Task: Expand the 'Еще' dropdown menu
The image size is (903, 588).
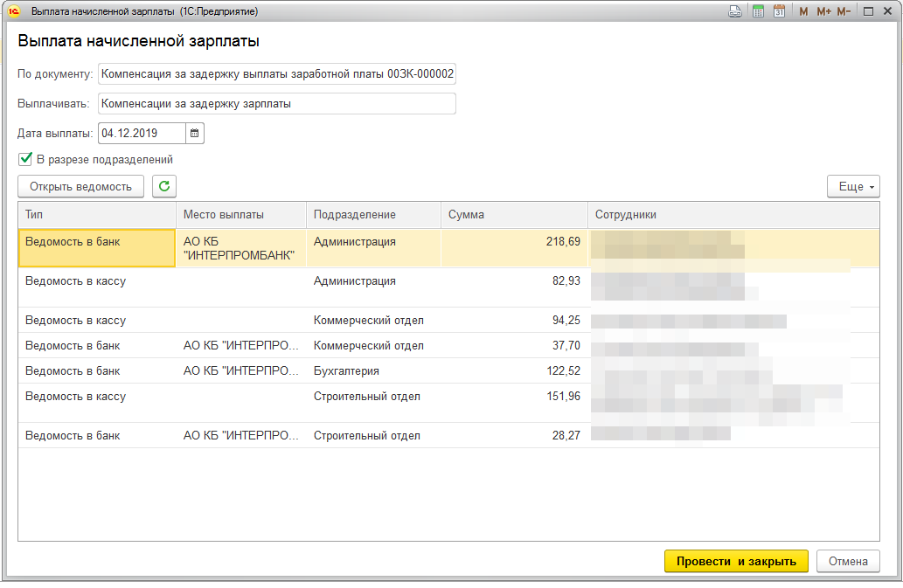Action: [853, 186]
